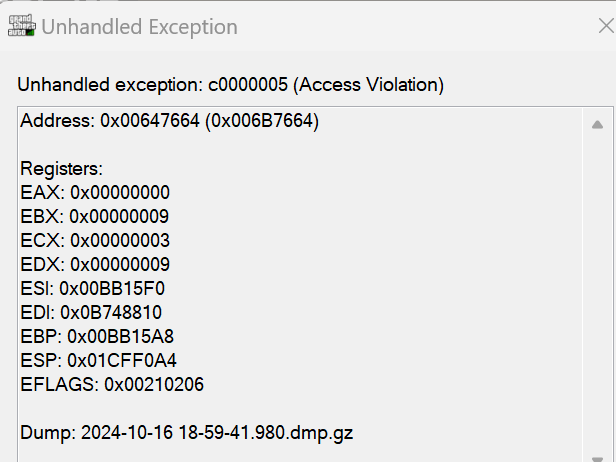Click the Unhandled Exception window title
This screenshot has width=616, height=462.
click(x=139, y=27)
